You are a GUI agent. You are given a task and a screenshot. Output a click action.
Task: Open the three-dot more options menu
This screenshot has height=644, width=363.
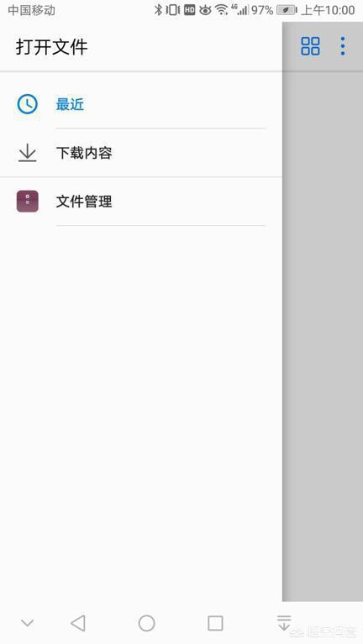click(x=343, y=46)
